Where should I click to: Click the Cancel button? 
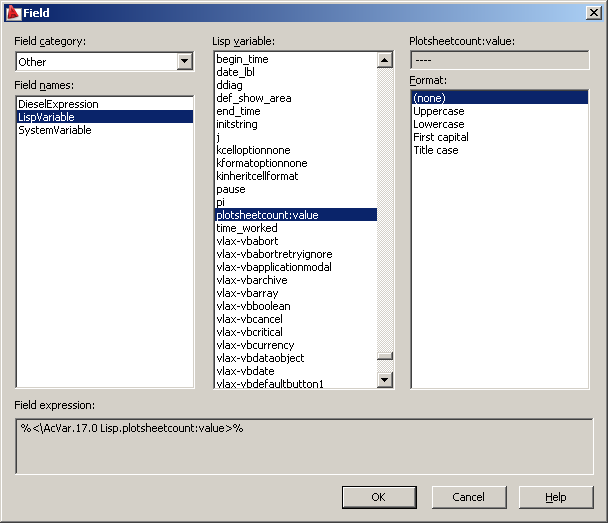[x=469, y=497]
